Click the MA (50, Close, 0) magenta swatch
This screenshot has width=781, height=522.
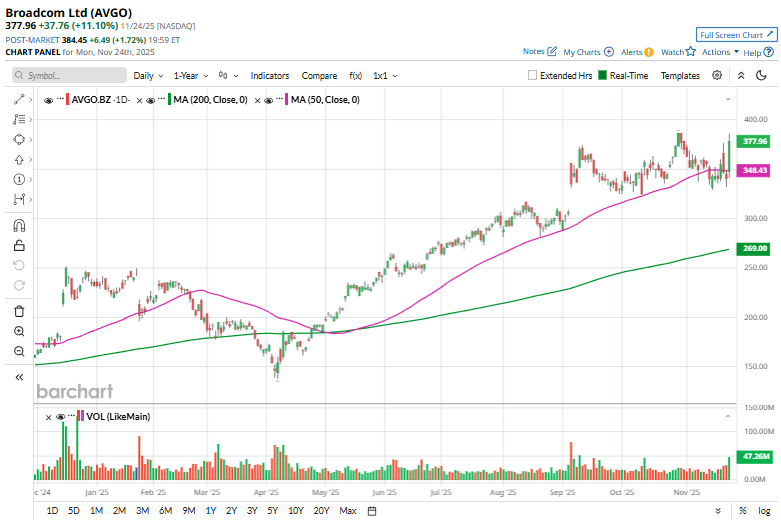[x=287, y=100]
